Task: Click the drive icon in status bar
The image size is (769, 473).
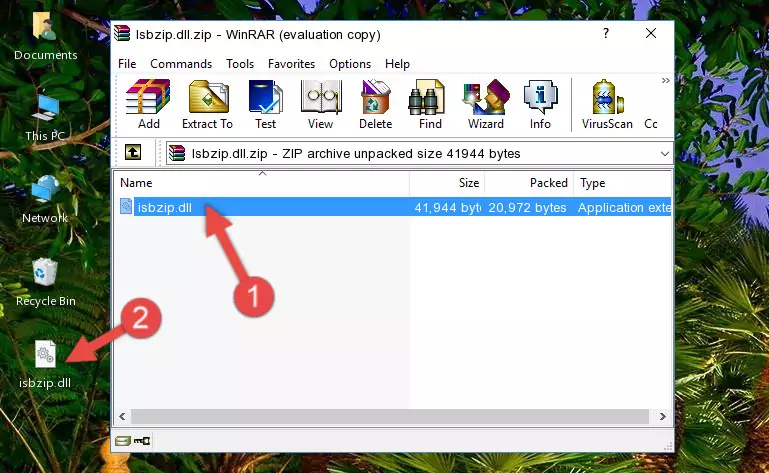Action: tap(123, 441)
